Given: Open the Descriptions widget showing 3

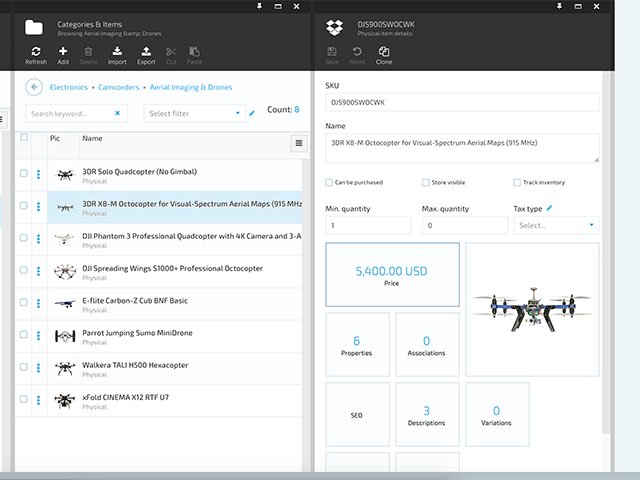Looking at the screenshot, I should point(427,414).
